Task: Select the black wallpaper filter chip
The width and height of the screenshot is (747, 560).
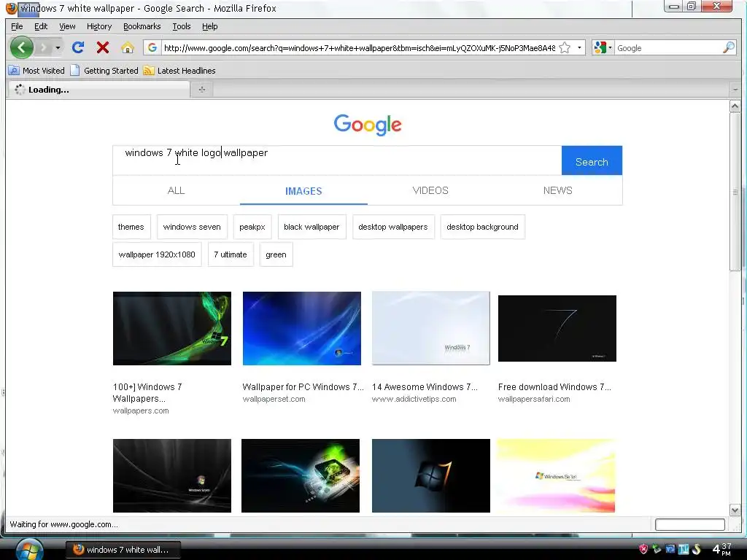Action: coord(311,227)
